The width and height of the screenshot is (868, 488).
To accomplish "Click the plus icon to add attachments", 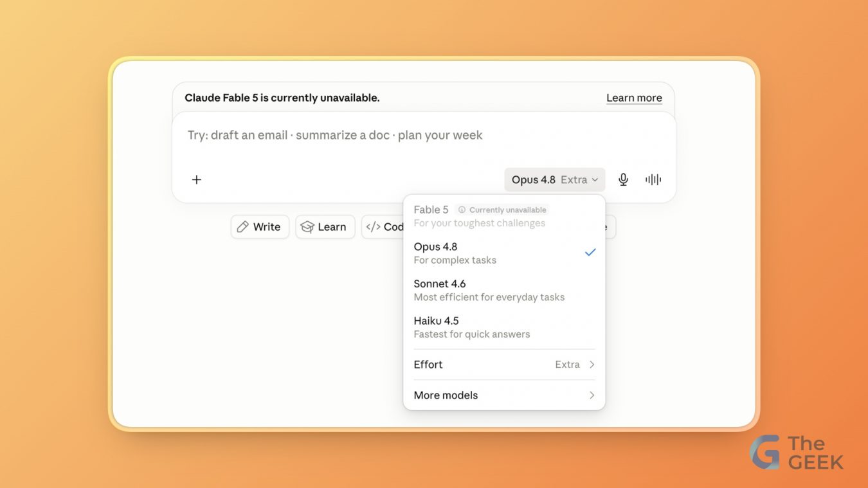I will point(197,180).
